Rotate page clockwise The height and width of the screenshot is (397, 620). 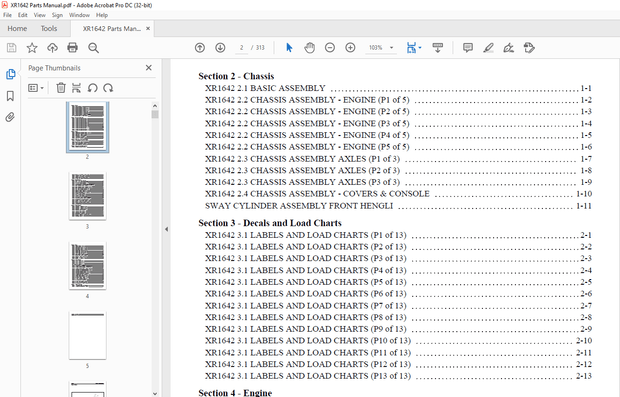pyautogui.click(x=108, y=88)
